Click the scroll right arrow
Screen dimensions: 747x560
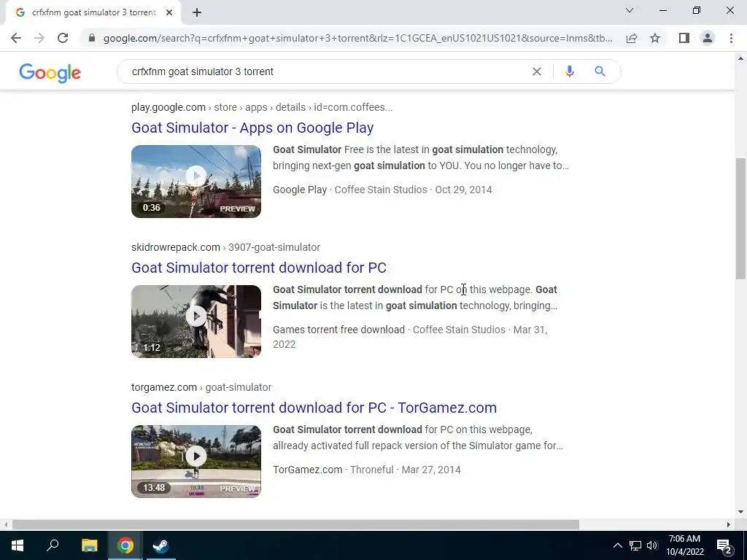pos(729,525)
